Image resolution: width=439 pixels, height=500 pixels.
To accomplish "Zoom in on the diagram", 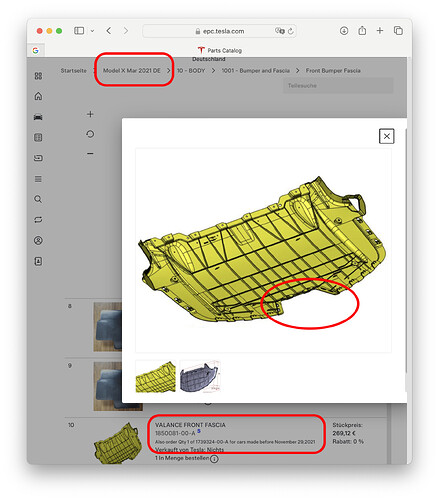I will 90,114.
